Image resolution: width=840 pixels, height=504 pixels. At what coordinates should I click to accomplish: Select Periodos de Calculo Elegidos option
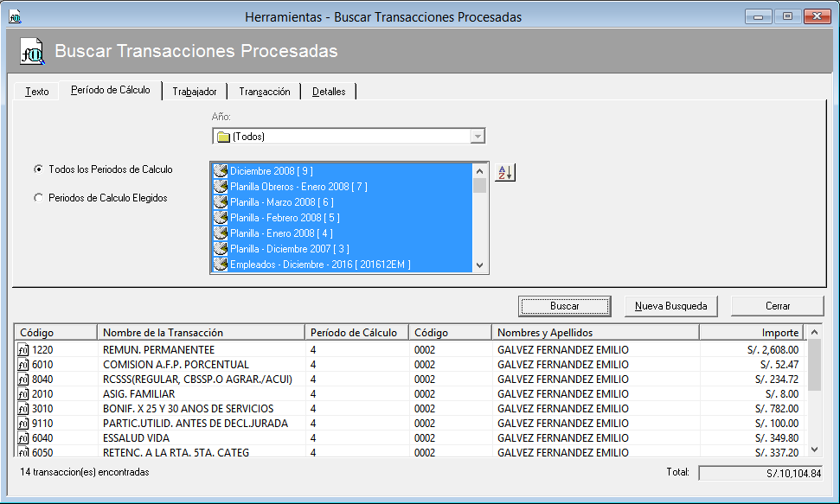pyautogui.click(x=38, y=198)
